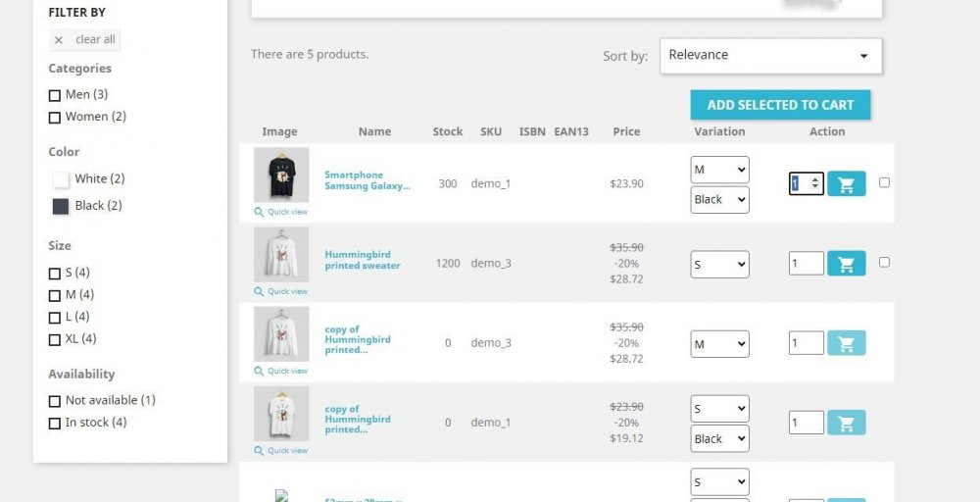
Task: Click the X icon next to clear all
Action: click(59, 40)
